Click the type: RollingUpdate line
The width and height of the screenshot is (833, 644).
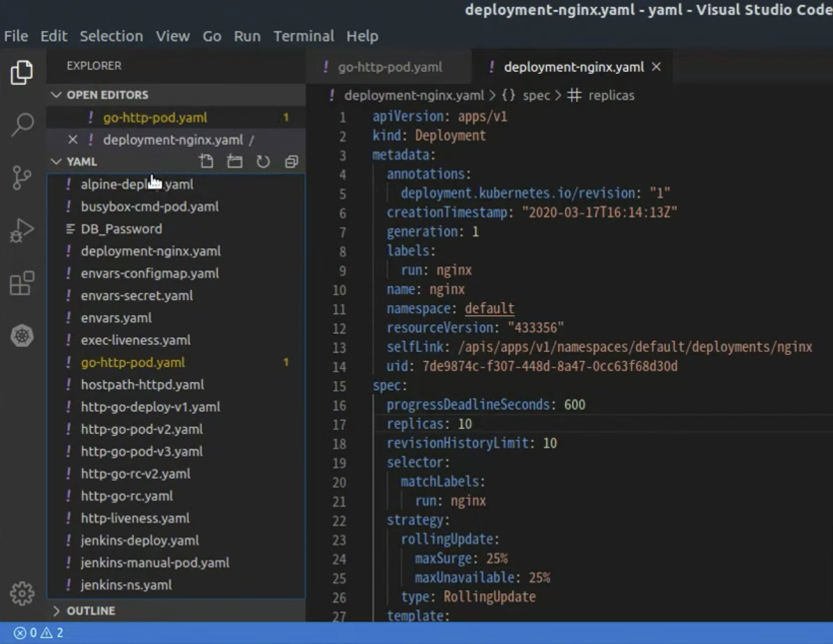468,596
